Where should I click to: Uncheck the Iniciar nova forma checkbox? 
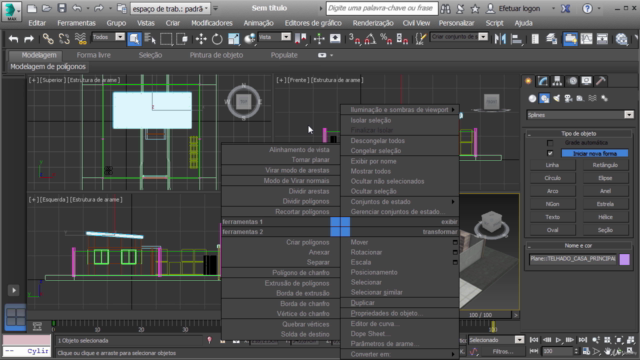550,153
